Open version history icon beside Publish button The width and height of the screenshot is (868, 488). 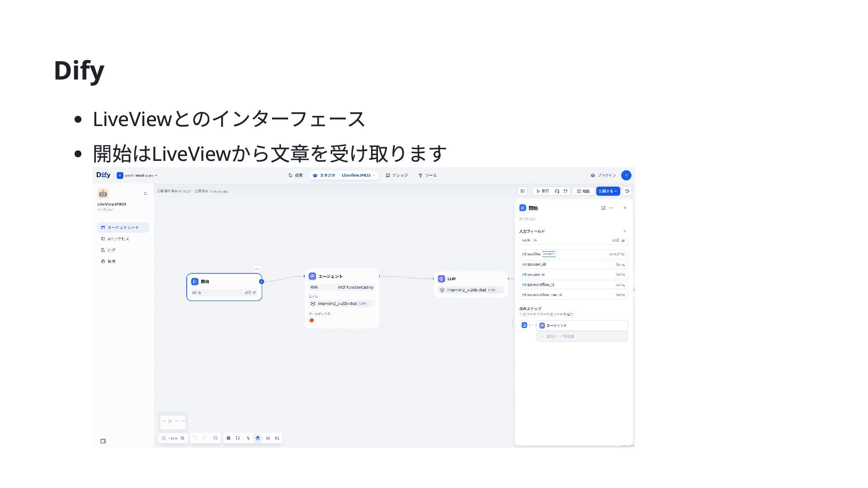(x=627, y=191)
